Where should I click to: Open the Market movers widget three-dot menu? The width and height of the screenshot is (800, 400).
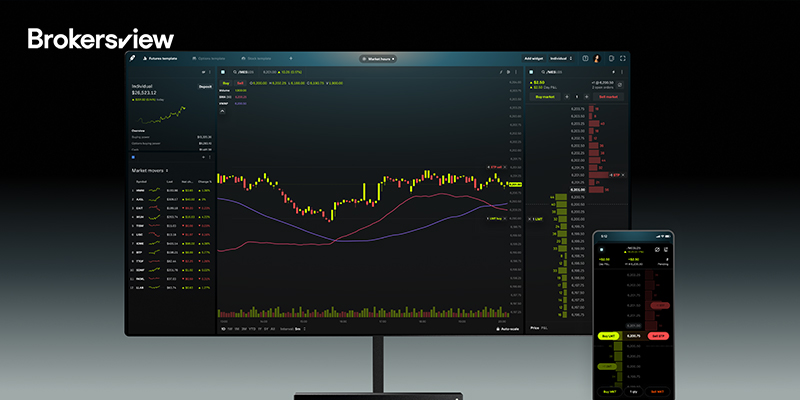(x=210, y=157)
